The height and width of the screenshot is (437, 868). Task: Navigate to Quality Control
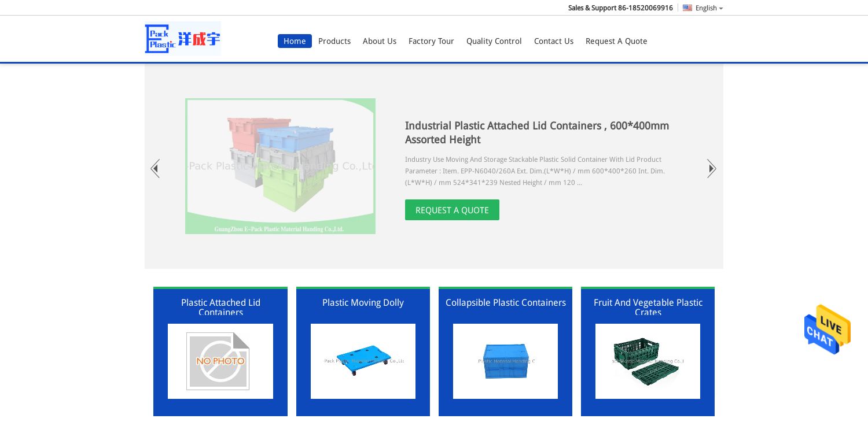(494, 41)
